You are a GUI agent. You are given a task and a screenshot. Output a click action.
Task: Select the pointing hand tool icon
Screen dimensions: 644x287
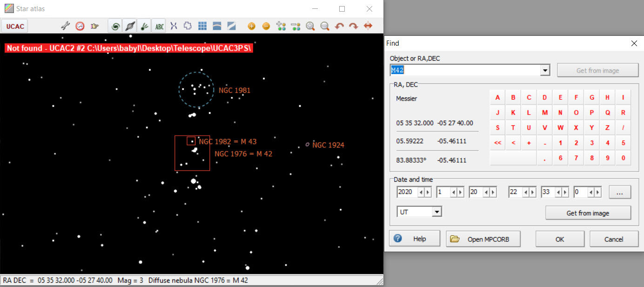coord(95,26)
